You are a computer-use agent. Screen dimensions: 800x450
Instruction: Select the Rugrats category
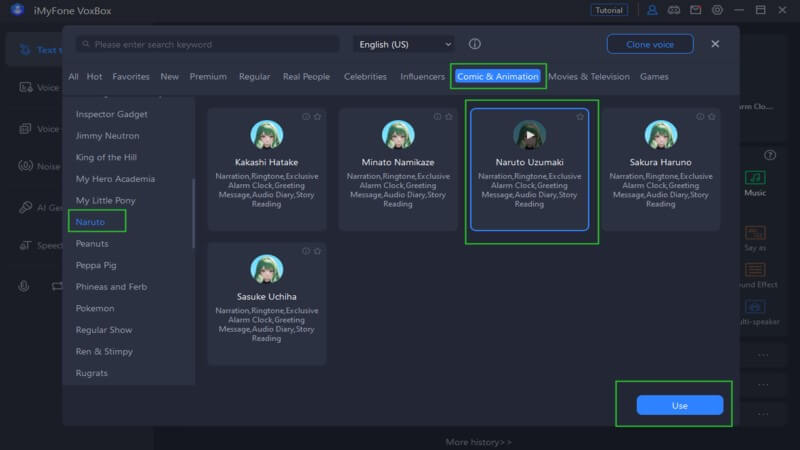coord(92,373)
